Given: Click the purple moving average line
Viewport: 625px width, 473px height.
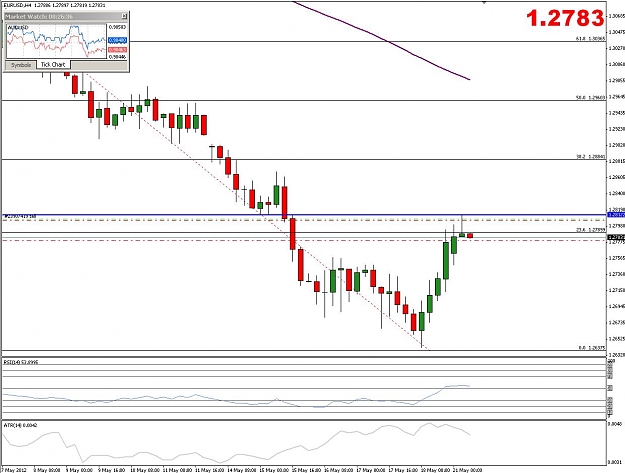Looking at the screenshot, I should pyautogui.click(x=383, y=39).
